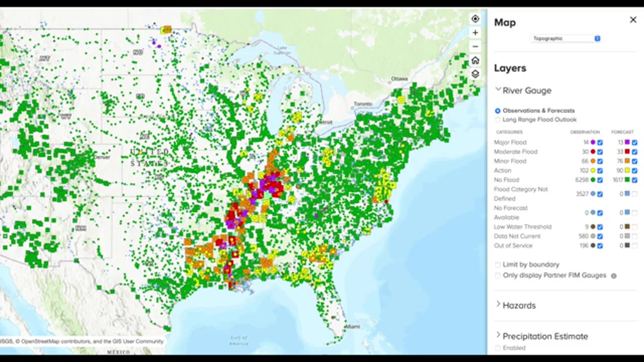Check Only display Partner FIM Gauges
644x362 pixels.
[498, 276]
